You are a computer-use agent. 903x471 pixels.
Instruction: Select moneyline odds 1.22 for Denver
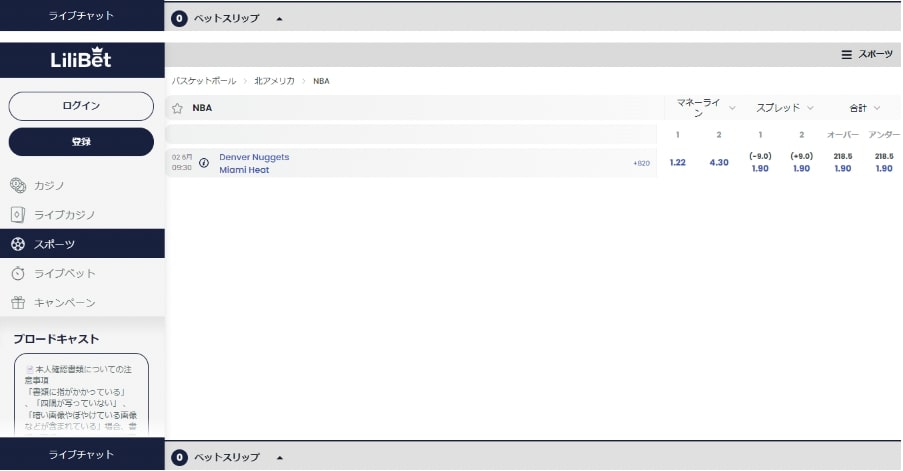[678, 163]
